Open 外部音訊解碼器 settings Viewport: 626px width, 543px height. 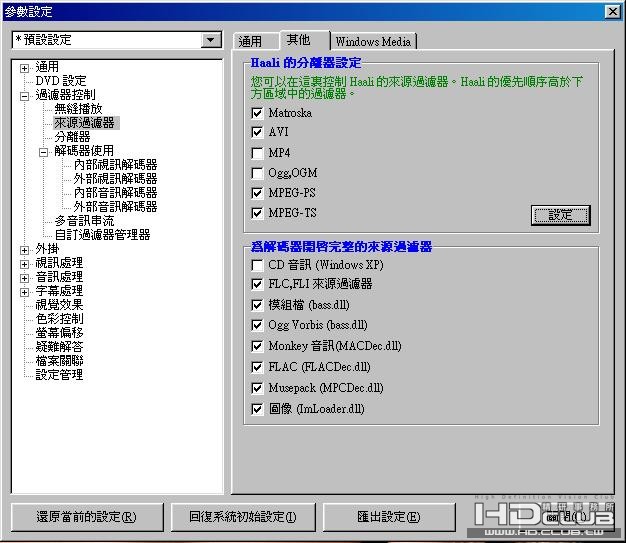click(115, 207)
